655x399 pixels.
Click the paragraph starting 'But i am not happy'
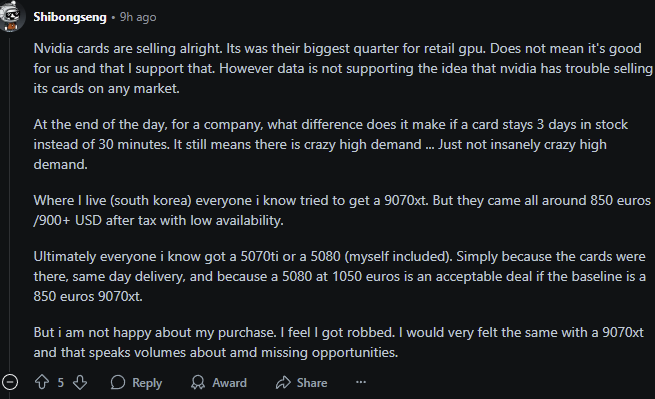click(x=338, y=342)
